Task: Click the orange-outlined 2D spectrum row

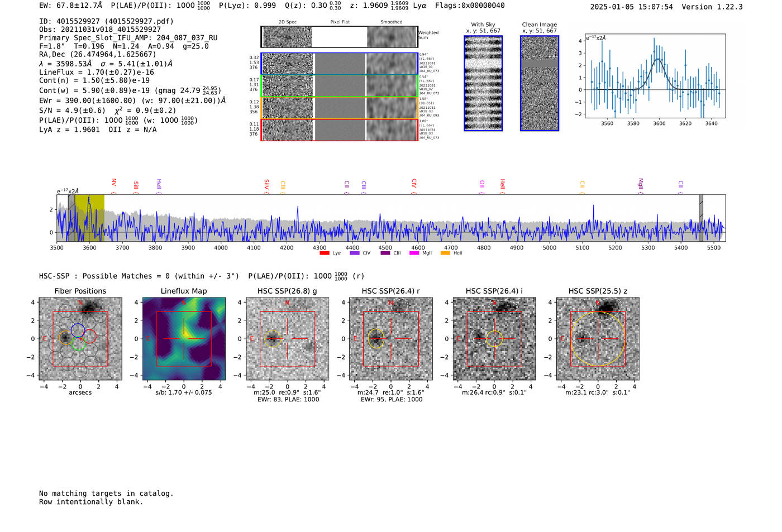Action: tap(340, 108)
